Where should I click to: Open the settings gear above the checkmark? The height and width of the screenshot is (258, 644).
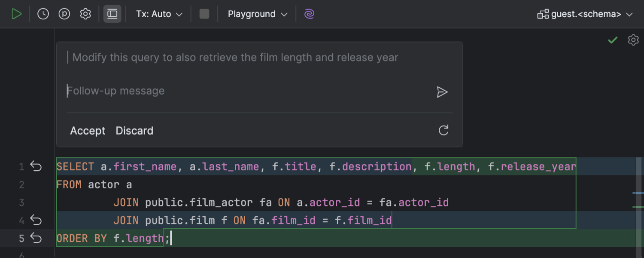tap(633, 40)
